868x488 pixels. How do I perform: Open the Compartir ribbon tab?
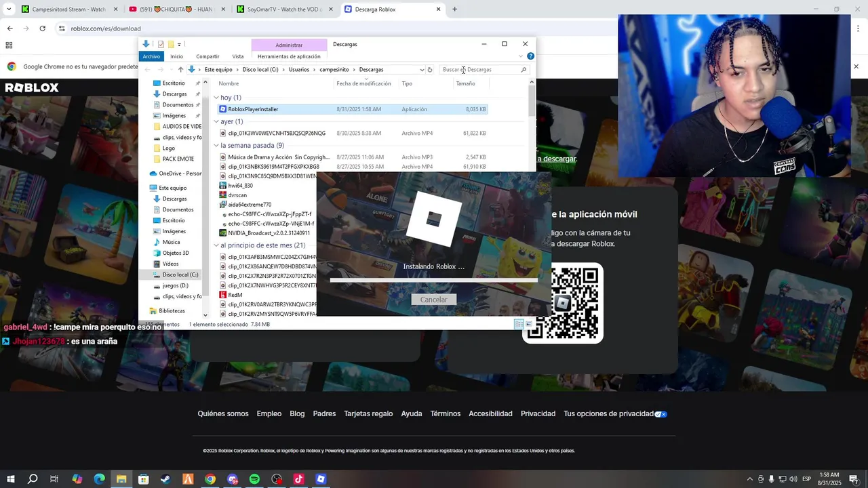(x=208, y=56)
